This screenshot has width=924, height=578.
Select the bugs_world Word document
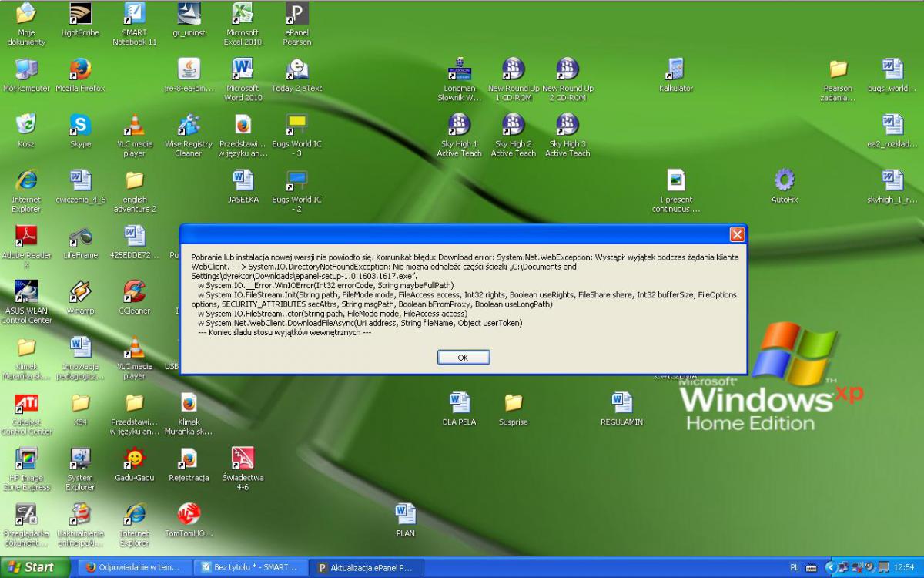[x=892, y=76]
